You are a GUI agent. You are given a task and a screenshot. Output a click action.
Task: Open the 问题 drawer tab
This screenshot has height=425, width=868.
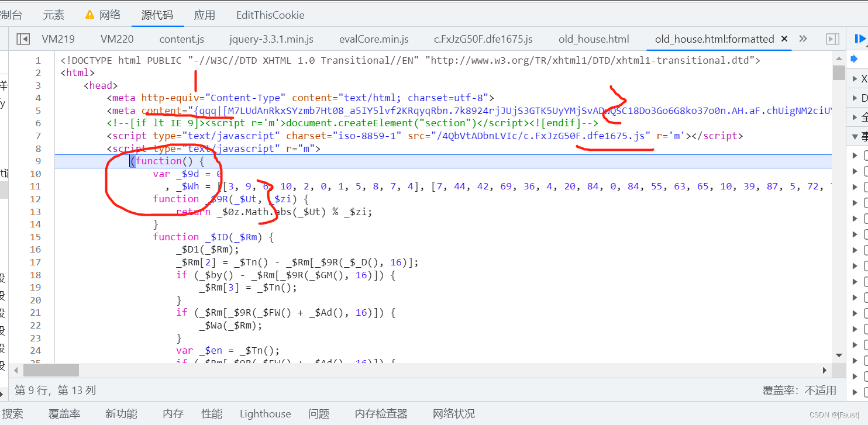pos(319,414)
